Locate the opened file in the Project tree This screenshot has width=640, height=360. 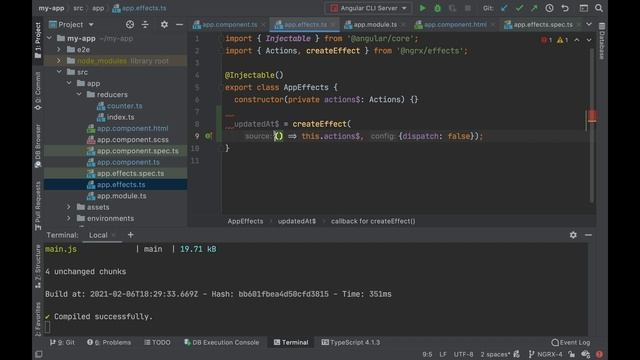coord(130,24)
